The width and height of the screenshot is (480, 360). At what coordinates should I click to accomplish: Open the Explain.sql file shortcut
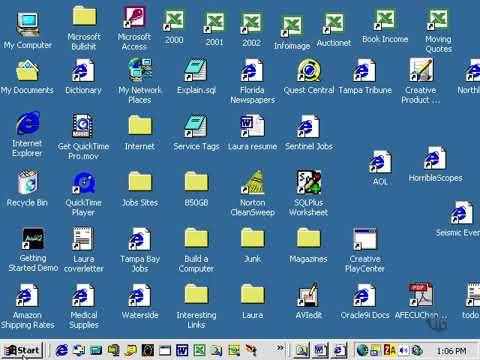pyautogui.click(x=196, y=71)
